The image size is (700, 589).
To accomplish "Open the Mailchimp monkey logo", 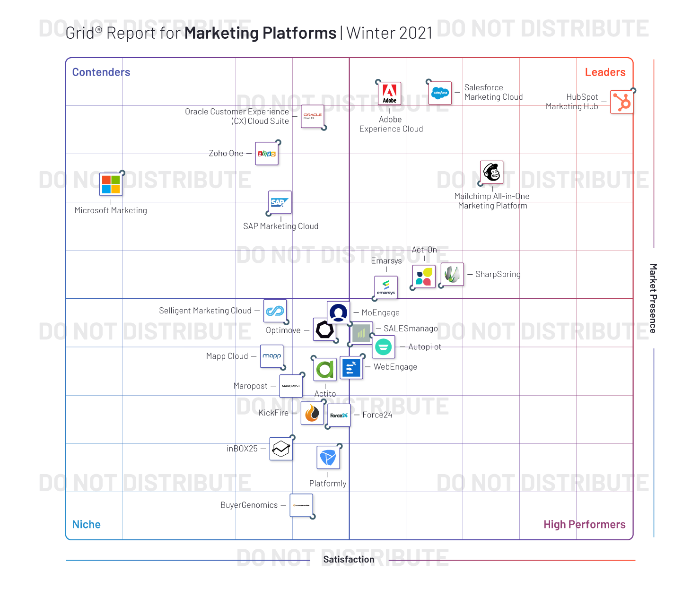I will coord(491,173).
